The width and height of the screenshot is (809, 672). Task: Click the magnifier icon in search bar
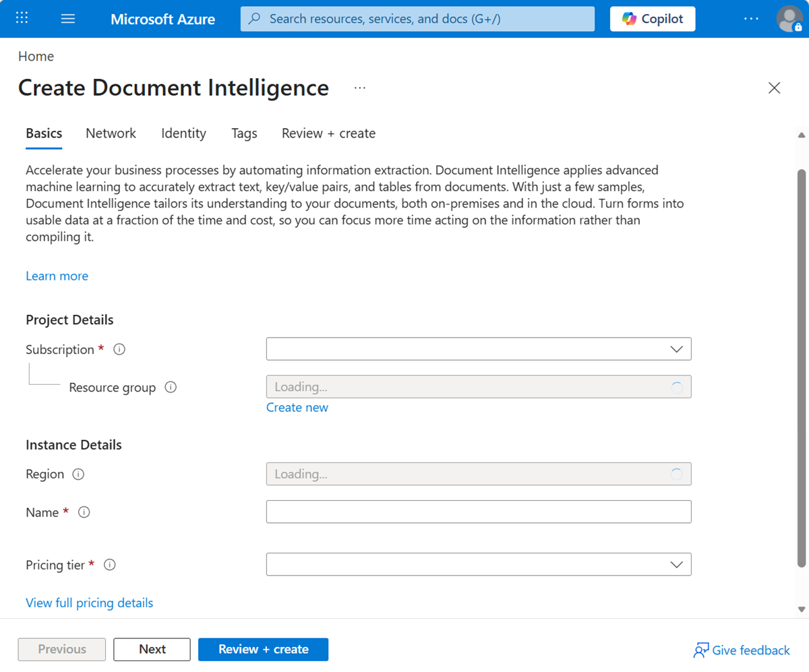click(254, 19)
